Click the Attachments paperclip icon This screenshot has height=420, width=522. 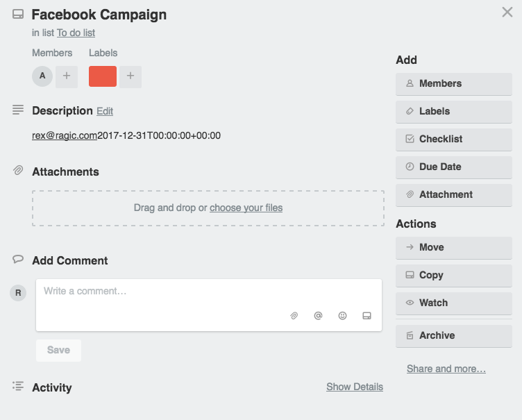(18, 171)
